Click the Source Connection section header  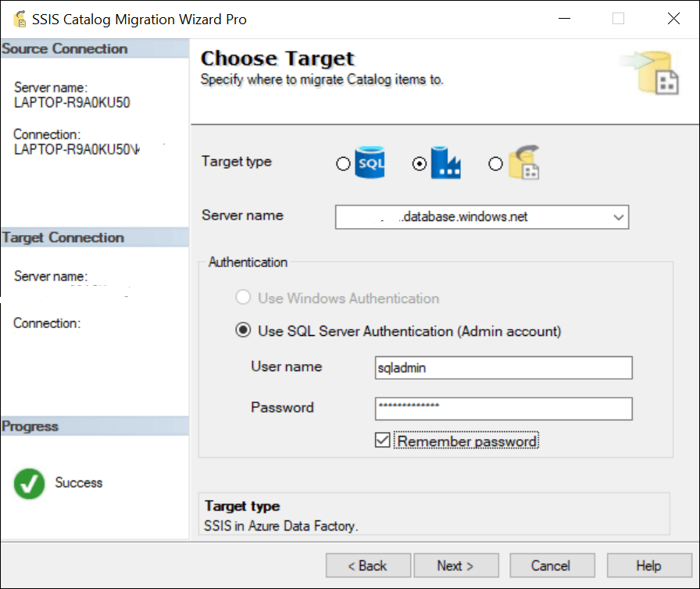tap(95, 48)
